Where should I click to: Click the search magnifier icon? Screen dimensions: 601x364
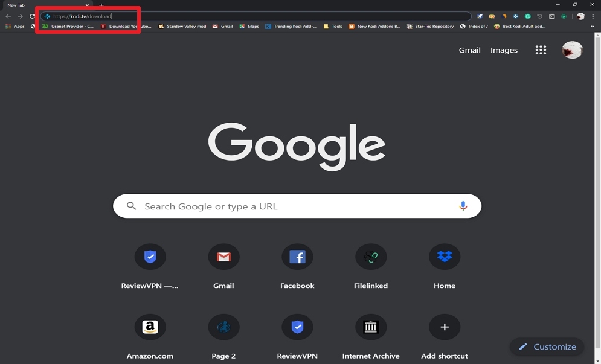[x=132, y=206]
